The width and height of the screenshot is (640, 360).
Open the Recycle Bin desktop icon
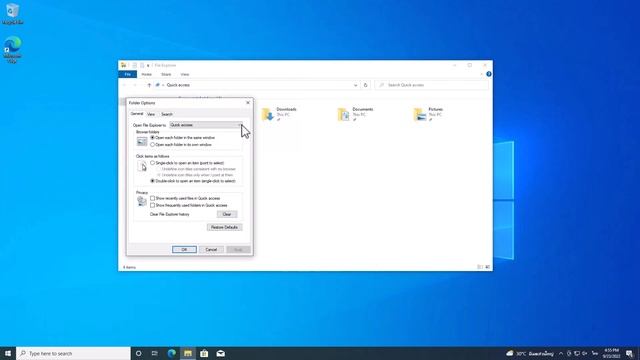(12, 13)
